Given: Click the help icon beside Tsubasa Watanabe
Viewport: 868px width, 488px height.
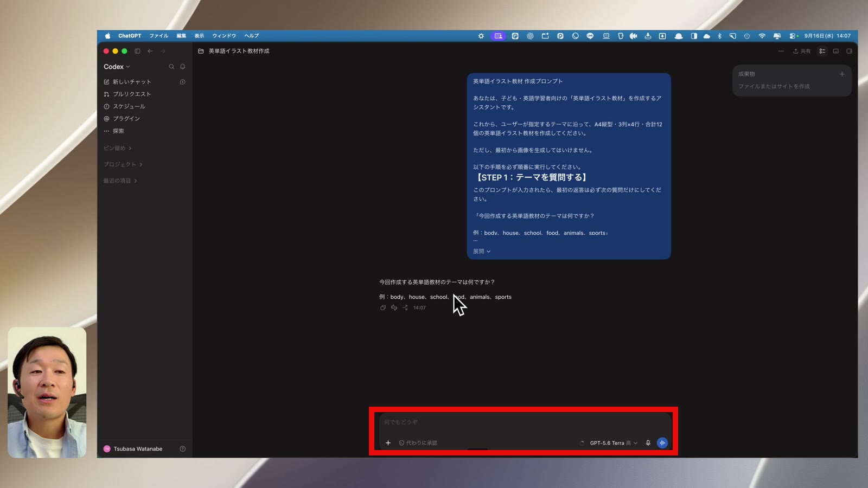Looking at the screenshot, I should pos(183,449).
